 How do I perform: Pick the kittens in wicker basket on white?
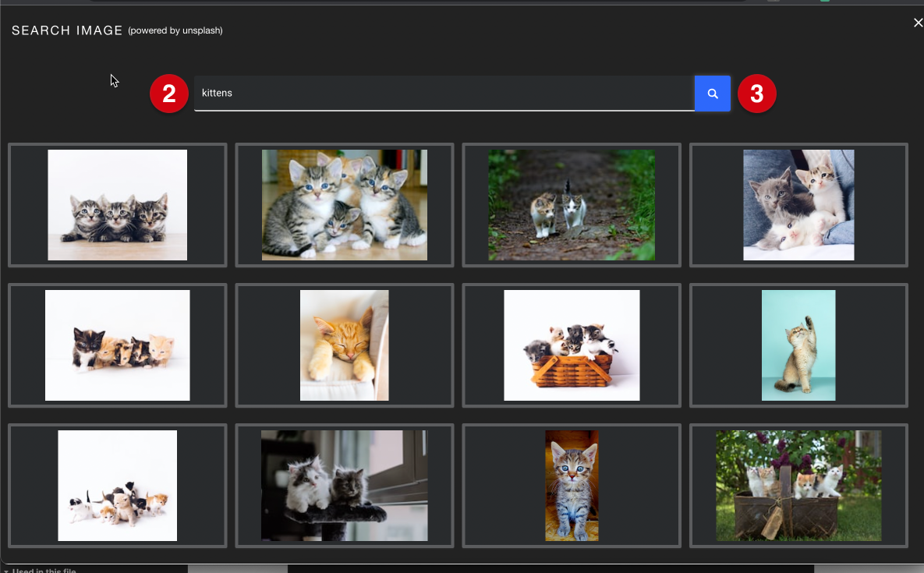pos(571,345)
